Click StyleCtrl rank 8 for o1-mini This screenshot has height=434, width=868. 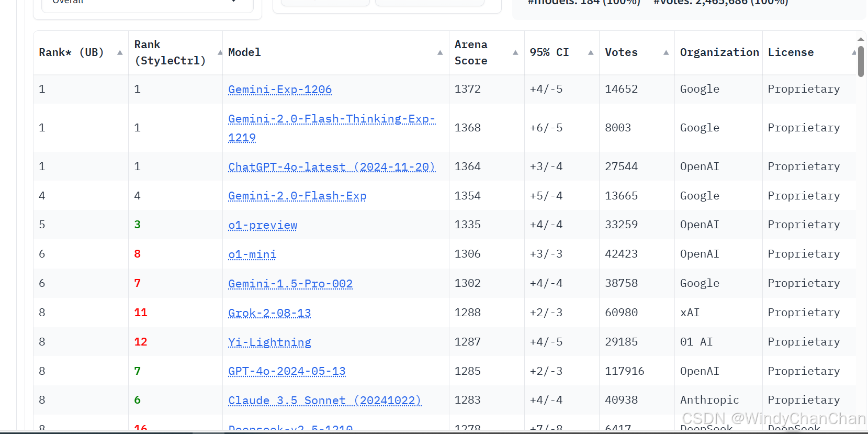click(x=137, y=254)
